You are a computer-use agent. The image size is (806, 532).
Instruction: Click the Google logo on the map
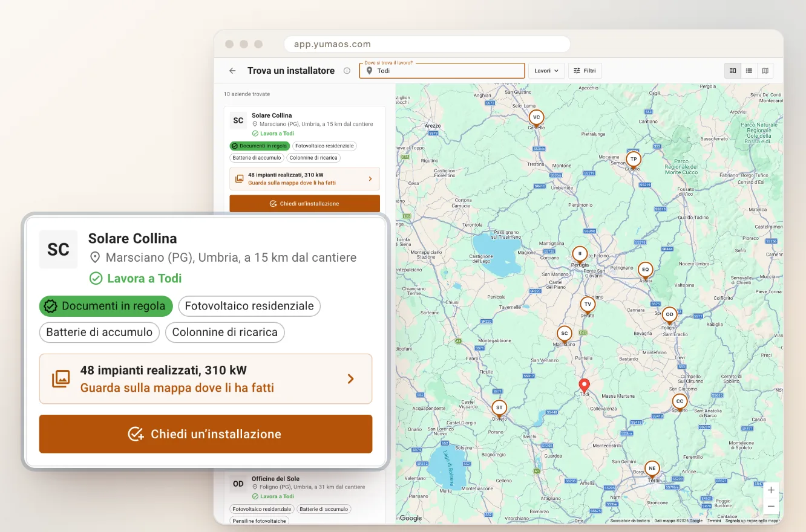[411, 518]
